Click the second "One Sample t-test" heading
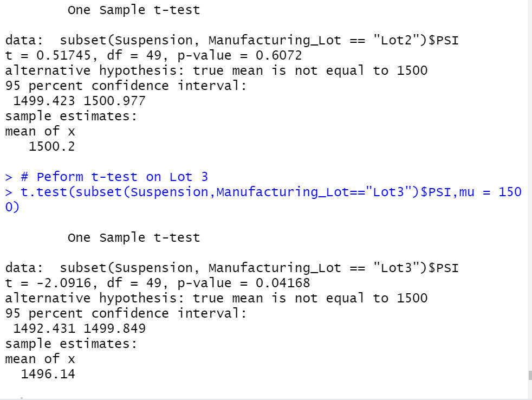532x400 pixels. 133,237
